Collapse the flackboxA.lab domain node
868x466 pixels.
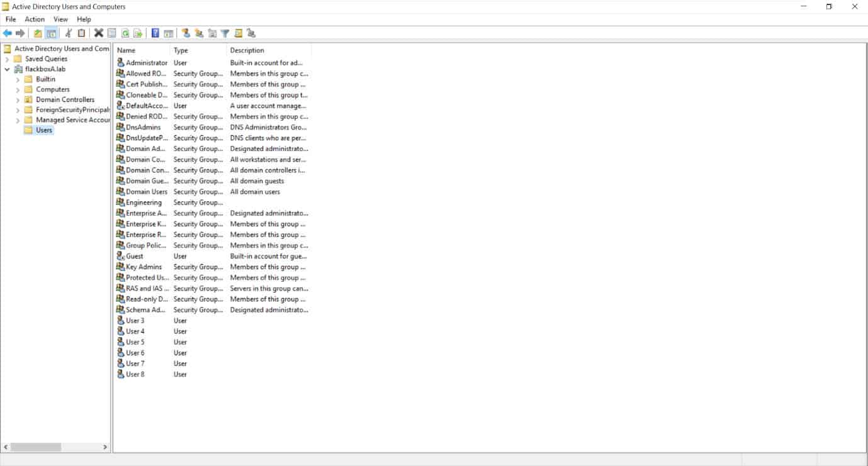click(7, 69)
